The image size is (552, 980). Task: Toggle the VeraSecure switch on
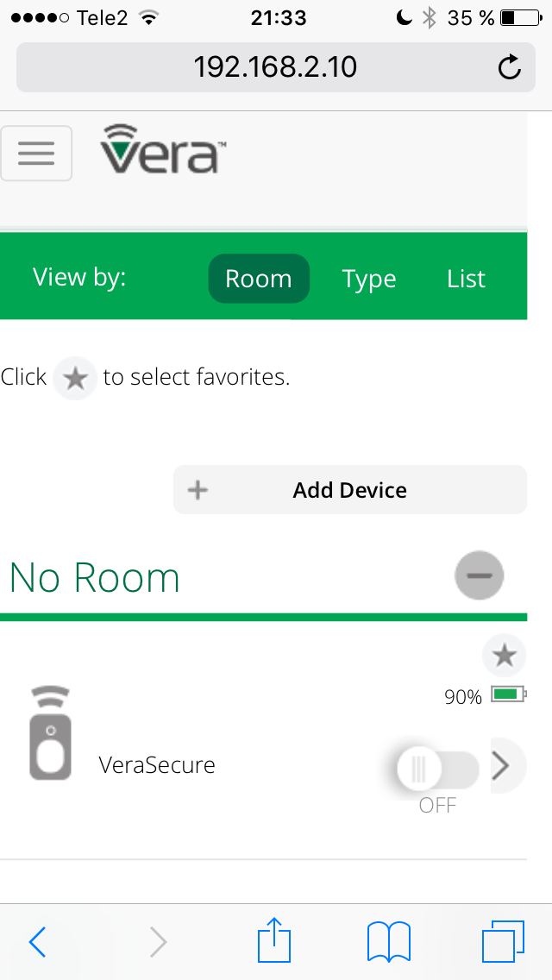[438, 769]
